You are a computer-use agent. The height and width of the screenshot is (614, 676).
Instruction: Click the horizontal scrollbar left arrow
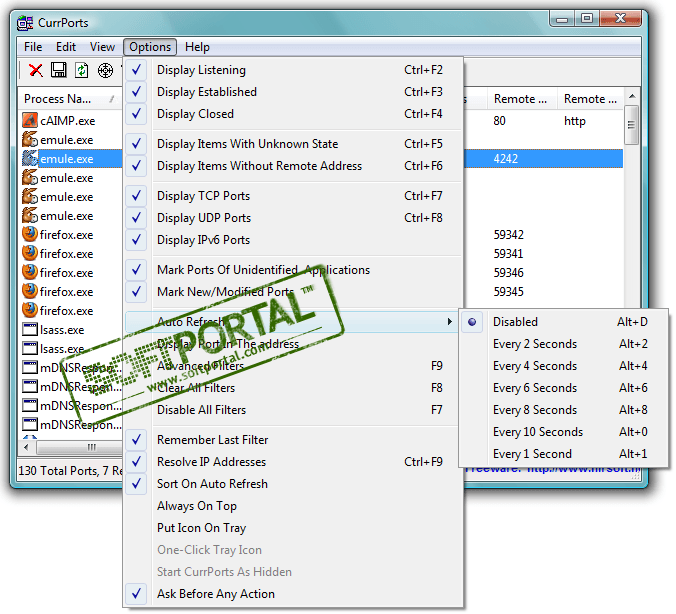pos(27,447)
